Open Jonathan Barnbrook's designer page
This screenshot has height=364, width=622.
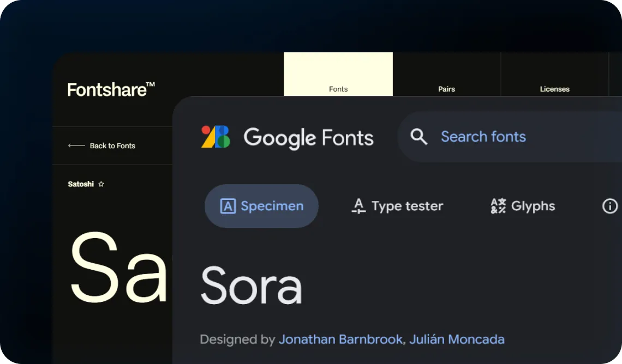[340, 339]
